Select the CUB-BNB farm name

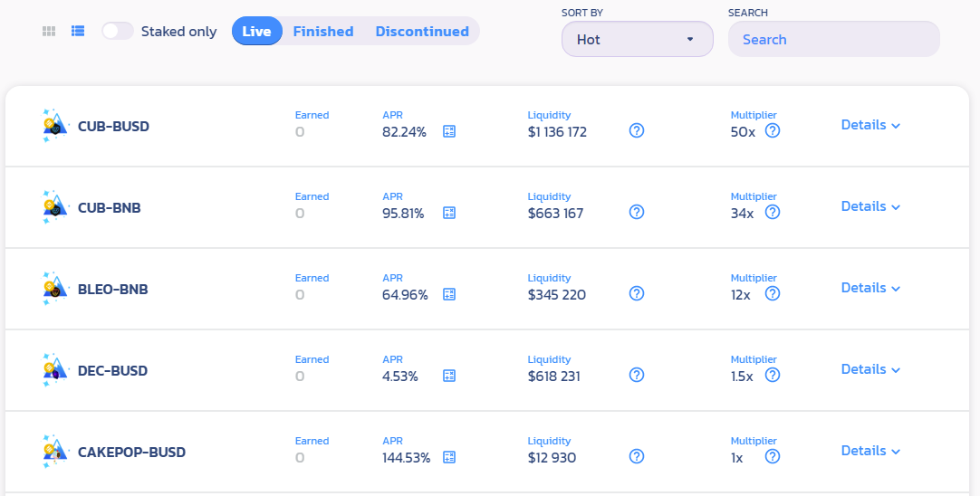110,208
